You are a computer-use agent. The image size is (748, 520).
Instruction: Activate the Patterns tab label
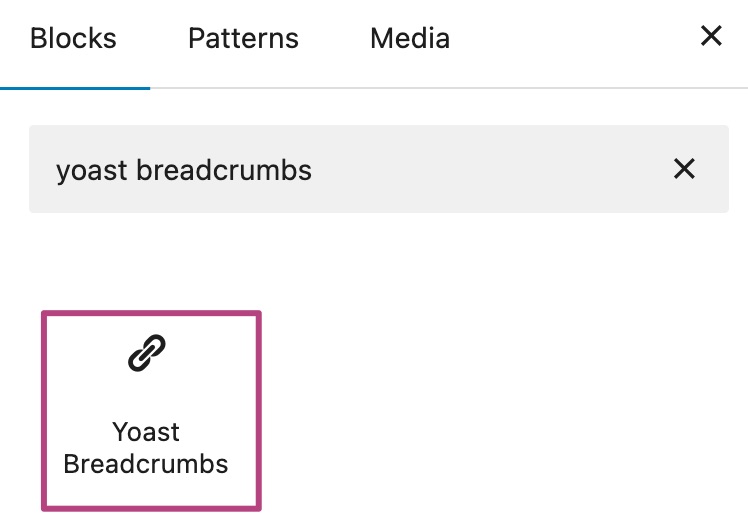pyautogui.click(x=243, y=38)
